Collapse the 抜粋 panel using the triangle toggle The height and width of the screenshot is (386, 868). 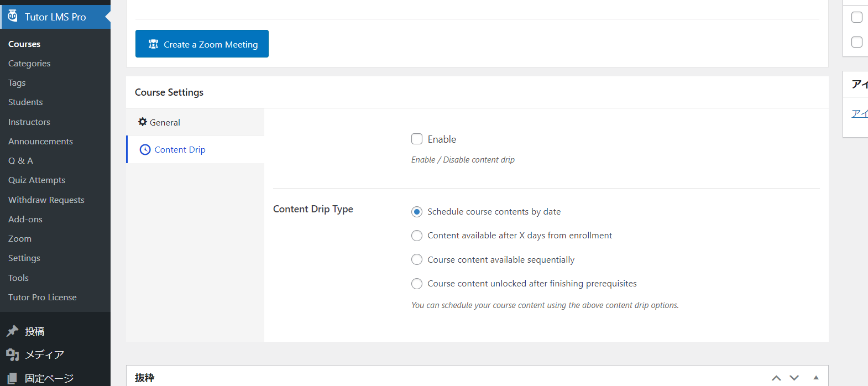point(816,378)
